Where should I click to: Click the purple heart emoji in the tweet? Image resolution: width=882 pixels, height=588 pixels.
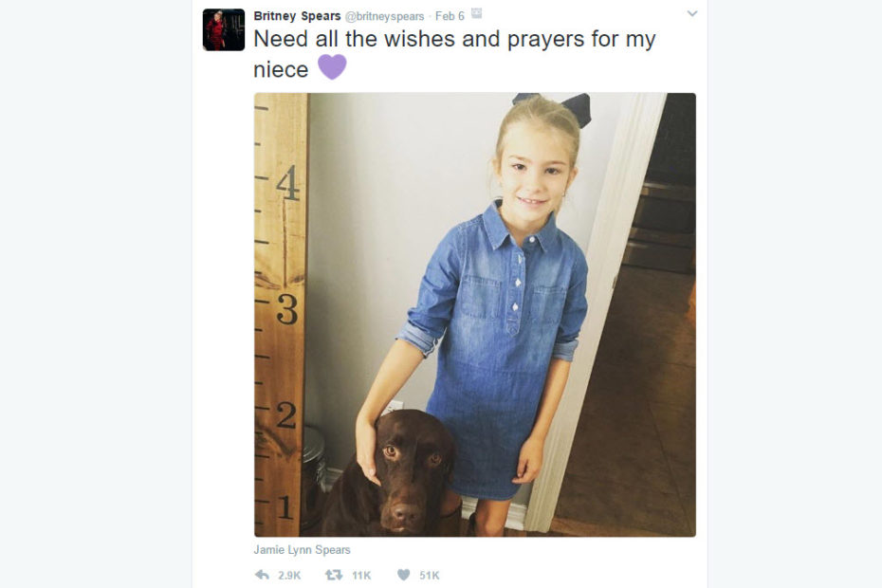333,67
